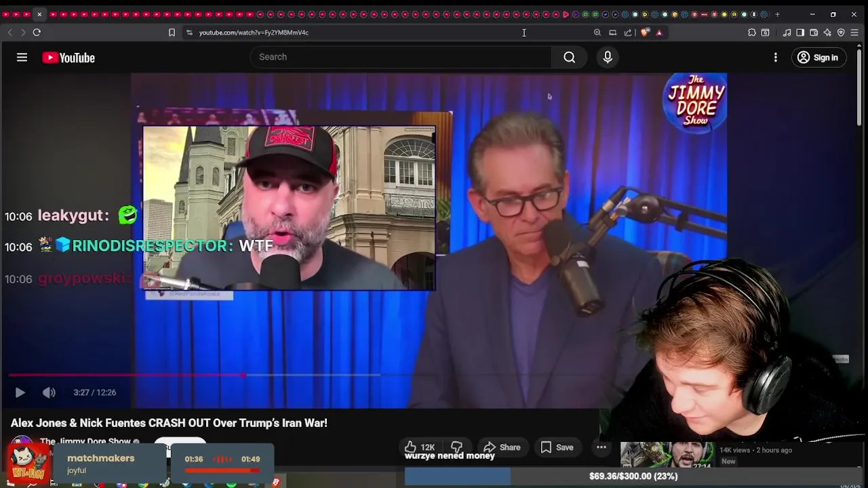Image resolution: width=868 pixels, height=488 pixels.
Task: Click the YouTube search magnifier button
Action: [570, 57]
